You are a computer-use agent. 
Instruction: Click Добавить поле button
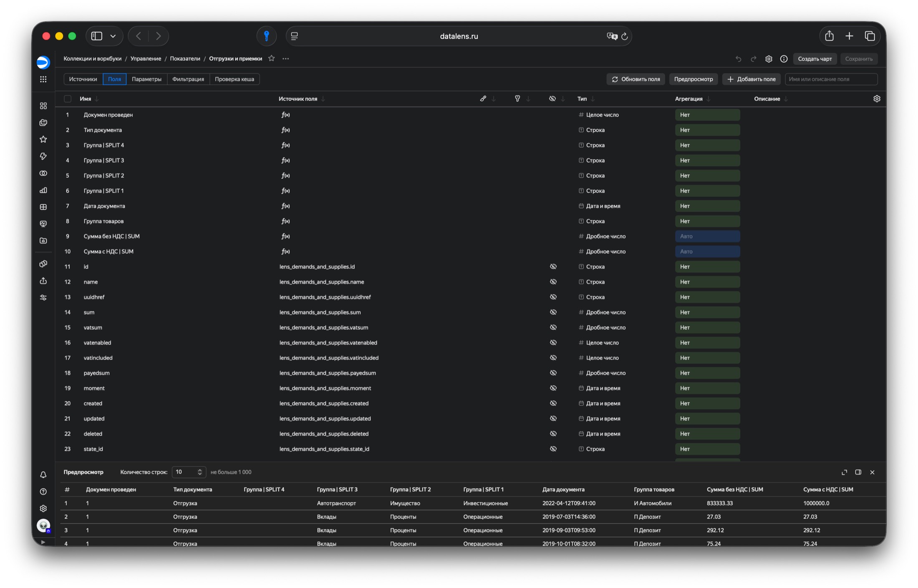(x=752, y=79)
